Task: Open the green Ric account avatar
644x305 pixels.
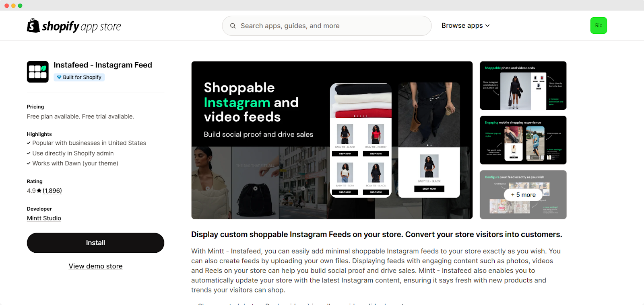Action: pos(599,26)
